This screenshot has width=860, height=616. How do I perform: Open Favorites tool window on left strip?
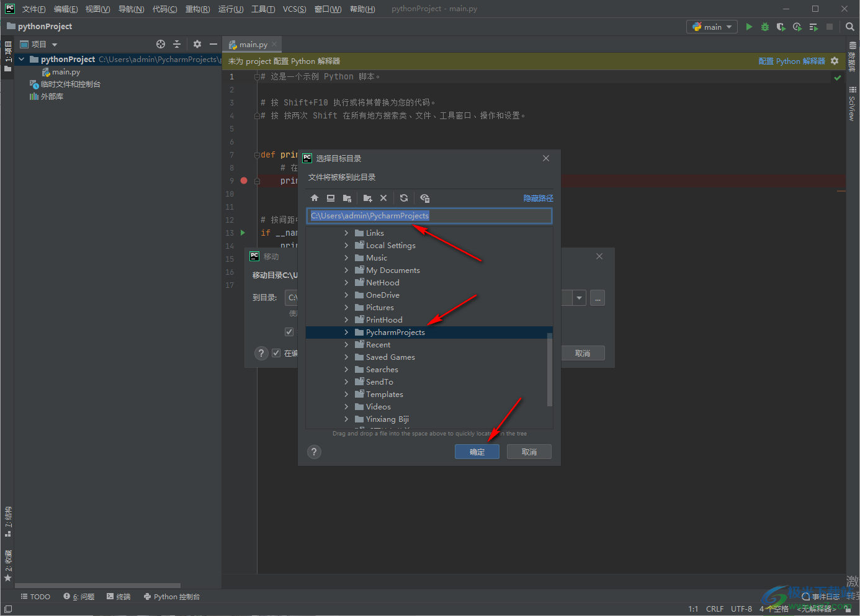point(8,565)
